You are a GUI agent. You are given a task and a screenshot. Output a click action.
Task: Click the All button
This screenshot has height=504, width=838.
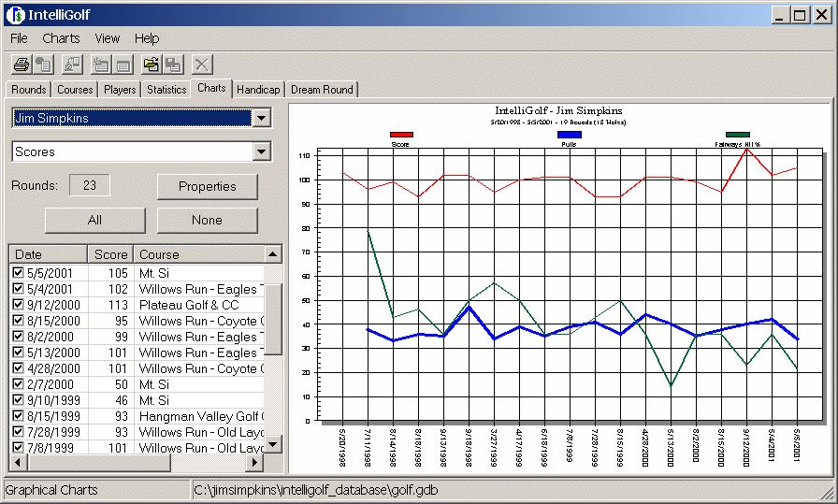[x=94, y=220]
